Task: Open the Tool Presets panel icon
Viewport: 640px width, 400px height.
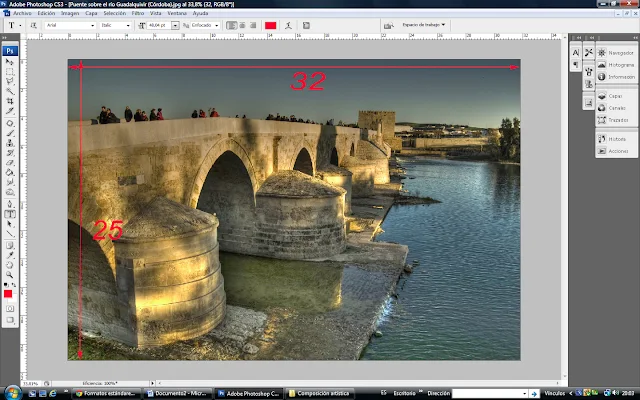Action: [589, 52]
